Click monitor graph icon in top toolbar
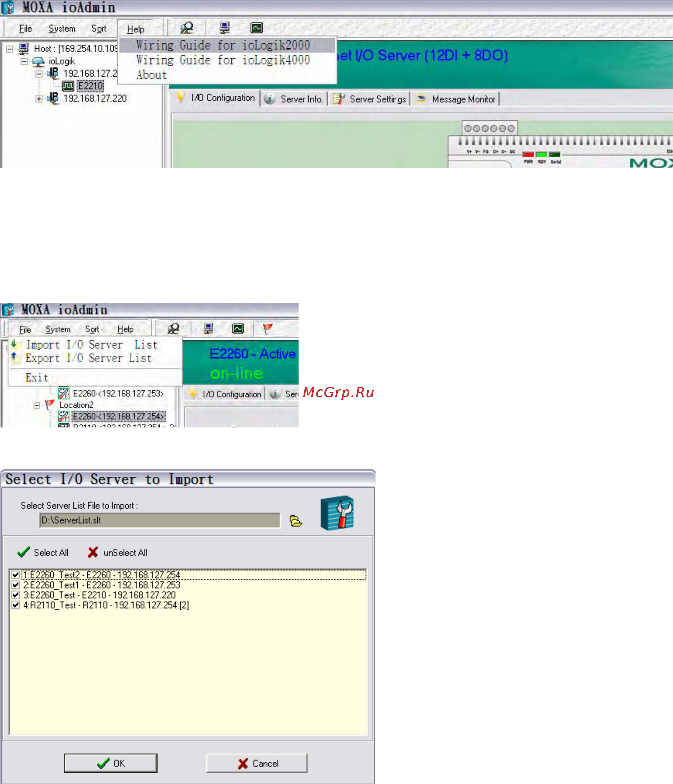This screenshot has height=784, width=673. [256, 28]
